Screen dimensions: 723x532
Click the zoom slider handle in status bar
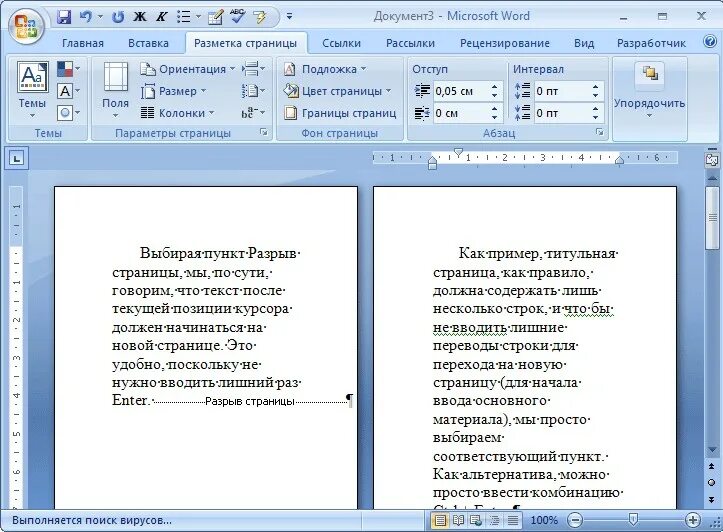coord(633,520)
